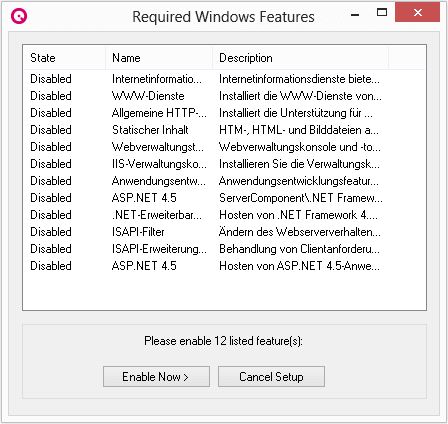The width and height of the screenshot is (448, 424).
Task: Click description 'Hosten von ASP.NET 4.5-Anwe...'
Action: point(299,266)
